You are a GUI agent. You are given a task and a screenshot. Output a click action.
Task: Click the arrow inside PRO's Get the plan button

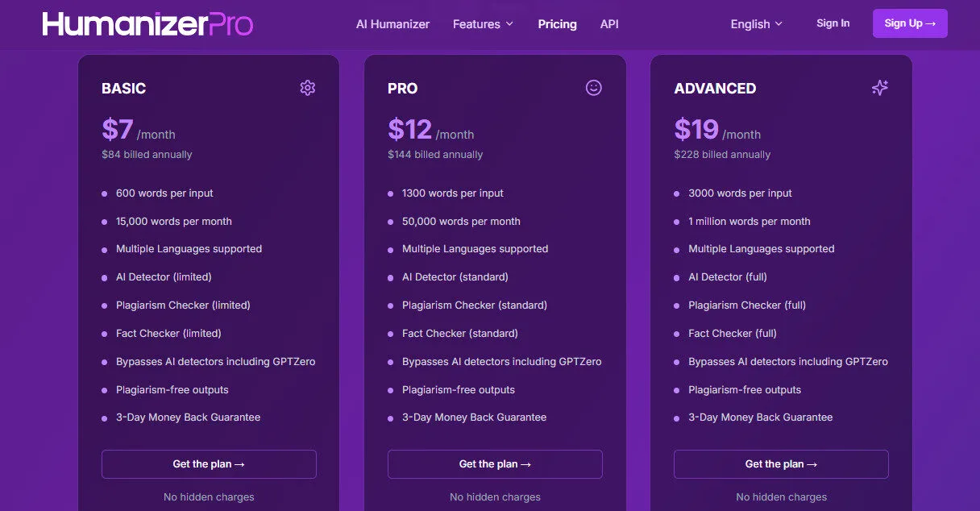(x=528, y=463)
